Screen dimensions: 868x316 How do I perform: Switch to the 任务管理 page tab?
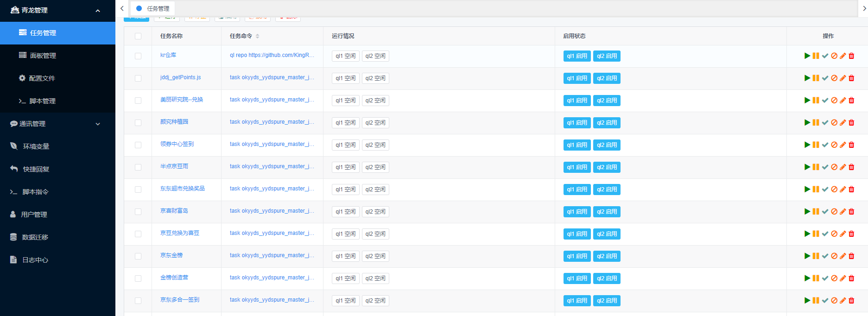153,8
